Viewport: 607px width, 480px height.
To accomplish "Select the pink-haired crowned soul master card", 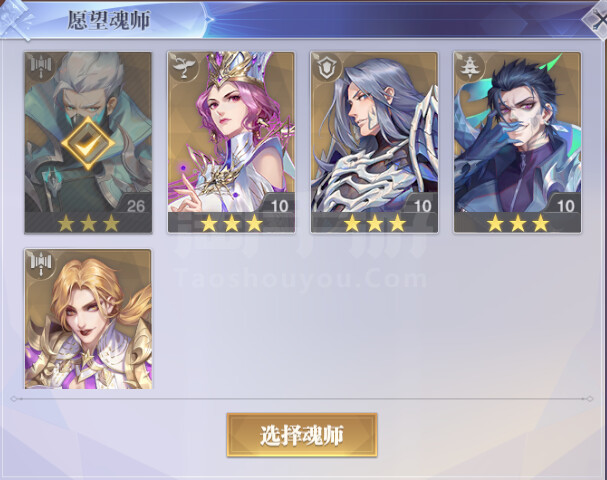I will tap(231, 142).
